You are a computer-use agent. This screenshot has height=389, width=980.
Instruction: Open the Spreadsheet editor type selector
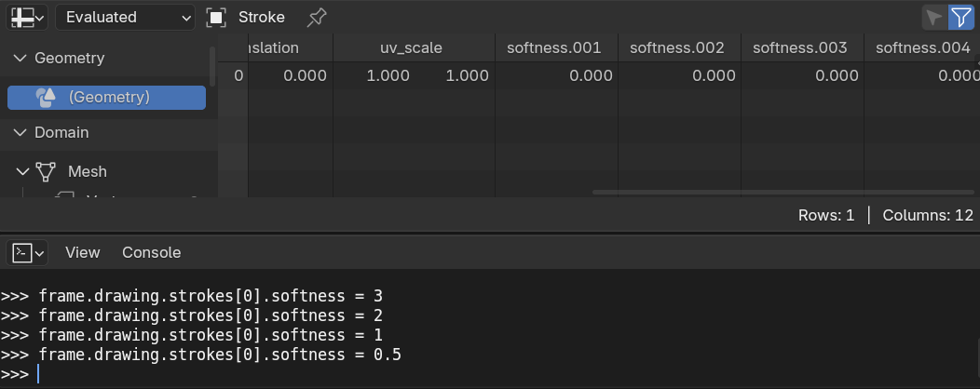[x=28, y=18]
